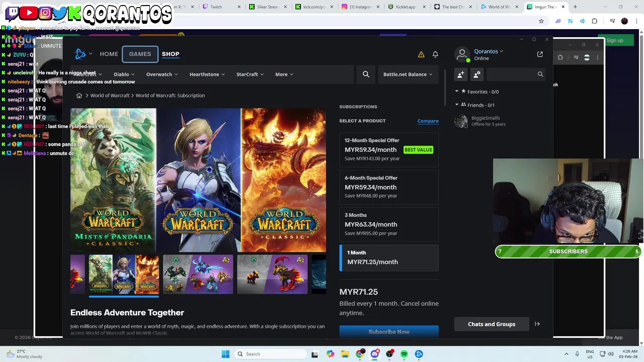This screenshot has width=644, height=362.
Task: Open dropdown arrow next to Battle.net logo
Action: (x=91, y=54)
